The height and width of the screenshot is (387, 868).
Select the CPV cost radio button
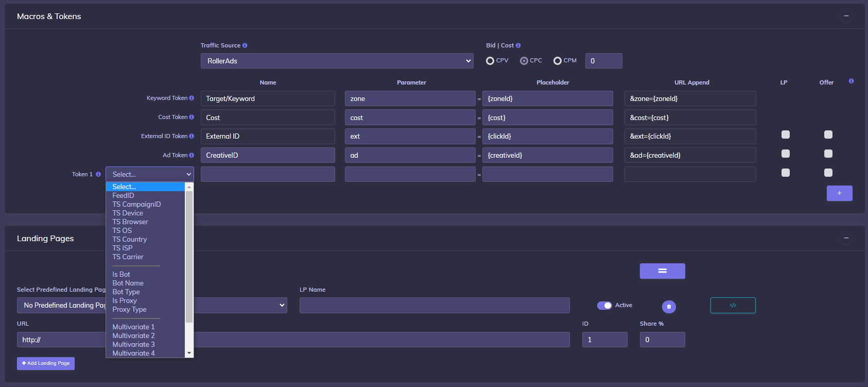490,61
